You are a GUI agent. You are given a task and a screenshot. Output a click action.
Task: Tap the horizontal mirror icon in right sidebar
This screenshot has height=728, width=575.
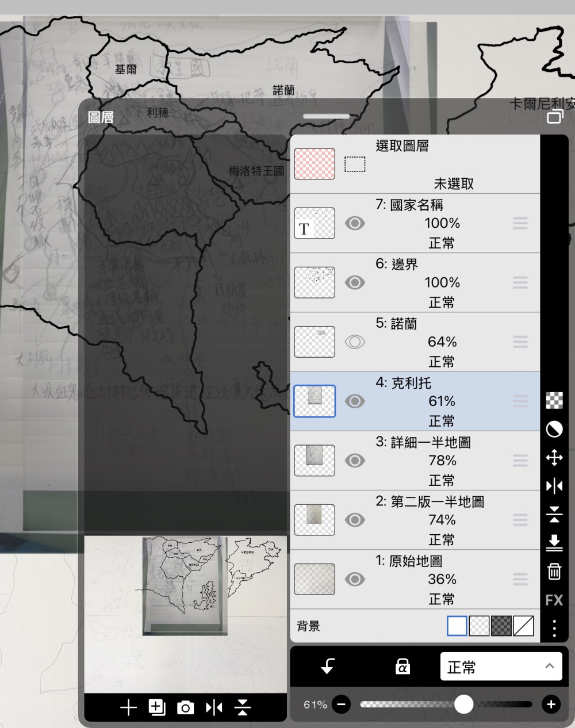[x=554, y=486]
